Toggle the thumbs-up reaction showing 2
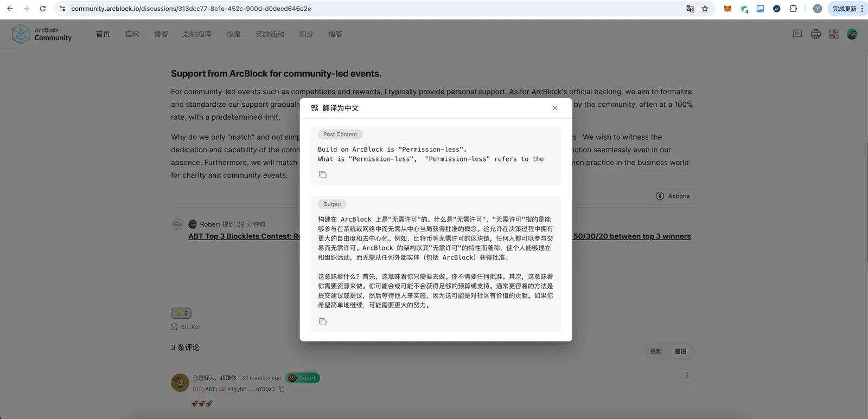This screenshot has width=868, height=419. 181,313
